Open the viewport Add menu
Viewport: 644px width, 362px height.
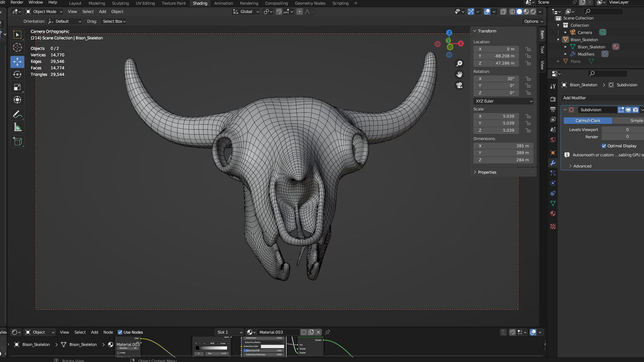pos(102,12)
